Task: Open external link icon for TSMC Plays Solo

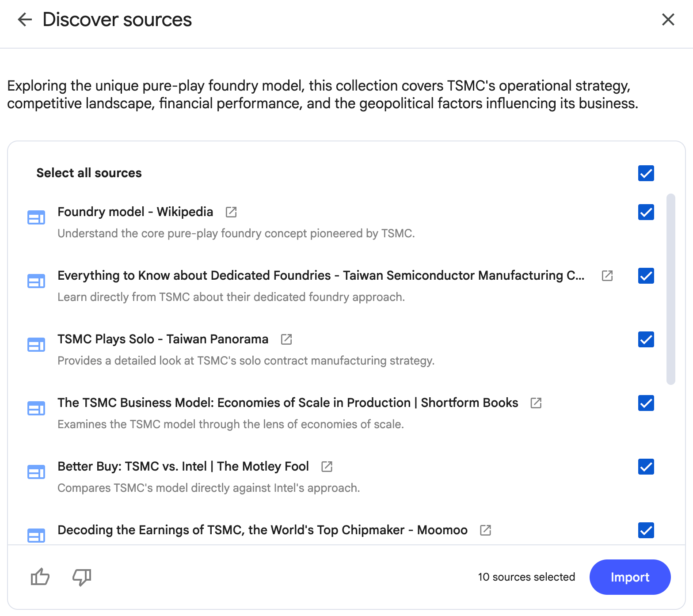Action: click(x=286, y=339)
